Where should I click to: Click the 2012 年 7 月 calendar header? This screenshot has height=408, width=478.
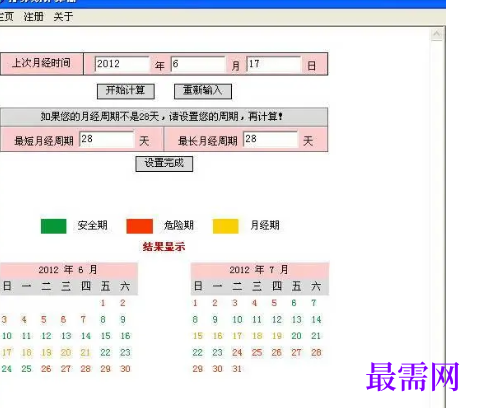(x=259, y=270)
